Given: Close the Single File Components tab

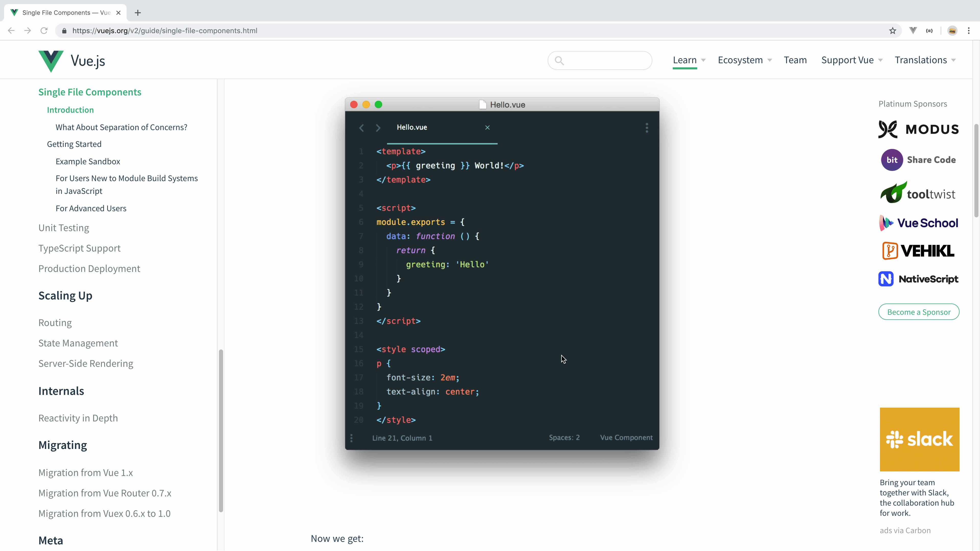Looking at the screenshot, I should (x=118, y=12).
